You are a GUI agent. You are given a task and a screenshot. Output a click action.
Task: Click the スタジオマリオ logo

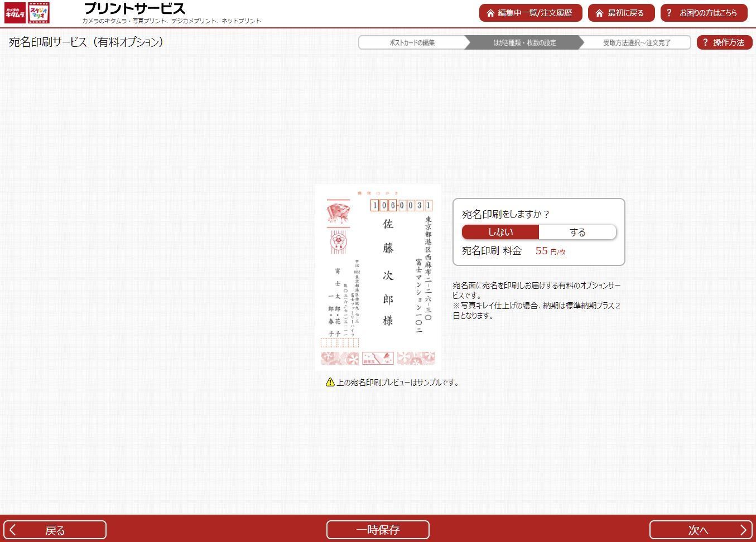coord(38,13)
